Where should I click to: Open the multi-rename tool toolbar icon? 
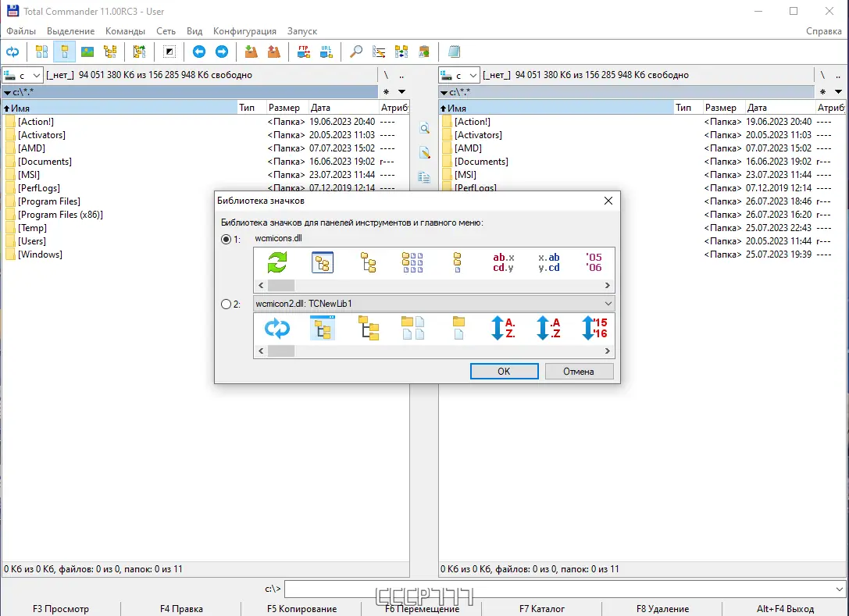click(379, 52)
